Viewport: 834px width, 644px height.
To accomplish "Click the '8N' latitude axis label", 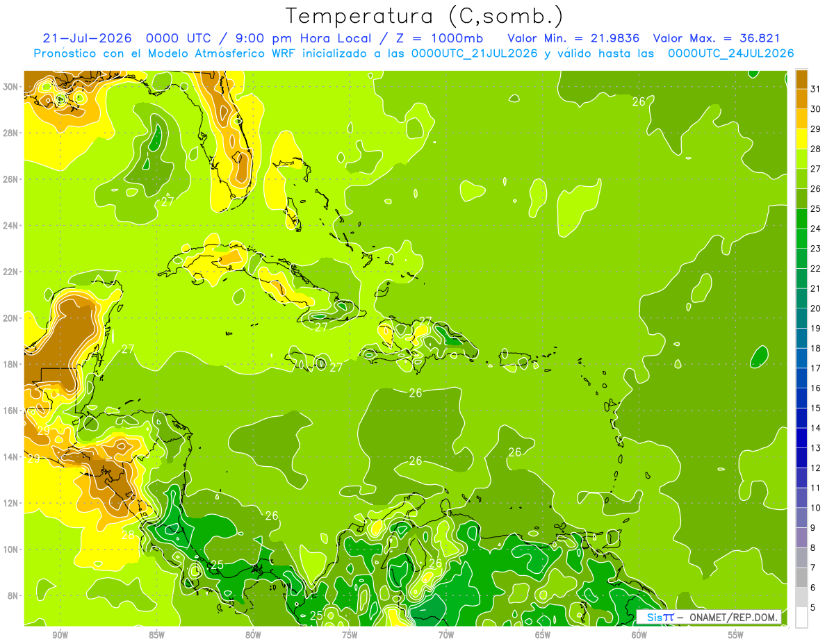I will [13, 596].
